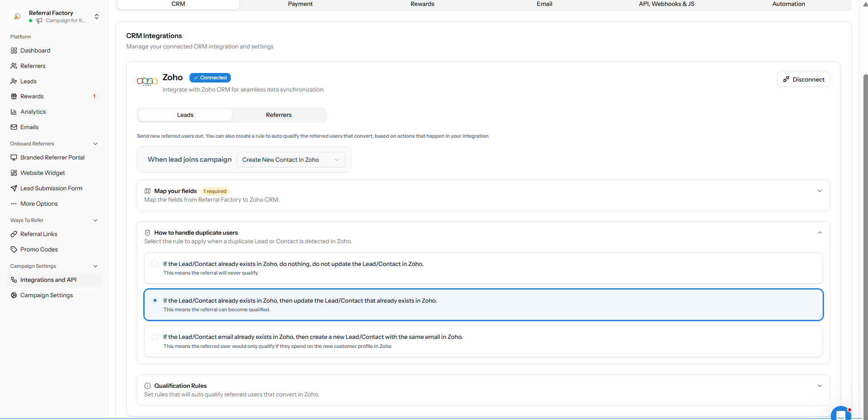Expand the Qualification Rules section
The image size is (868, 420).
(820, 386)
